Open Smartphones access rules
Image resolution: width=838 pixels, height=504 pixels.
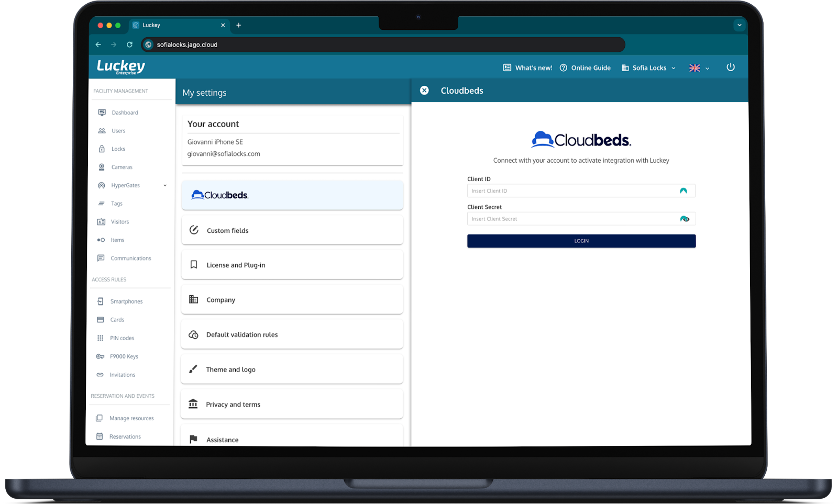pyautogui.click(x=126, y=301)
